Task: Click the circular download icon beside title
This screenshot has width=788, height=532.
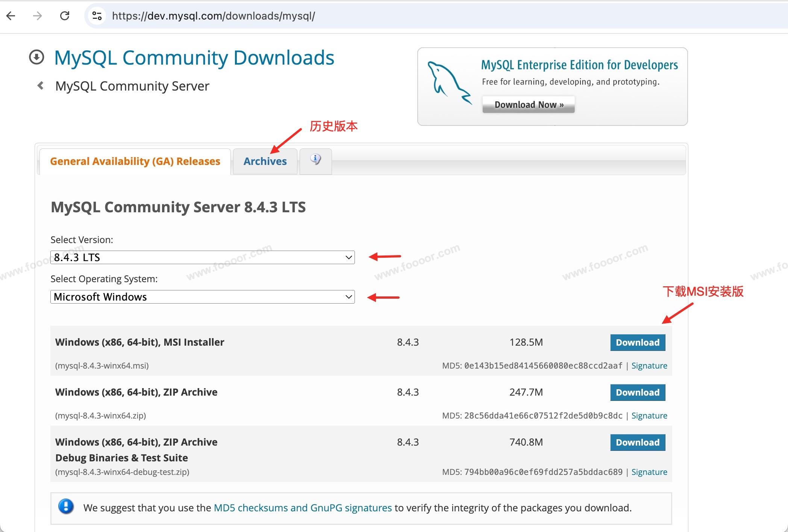Action: [x=36, y=57]
